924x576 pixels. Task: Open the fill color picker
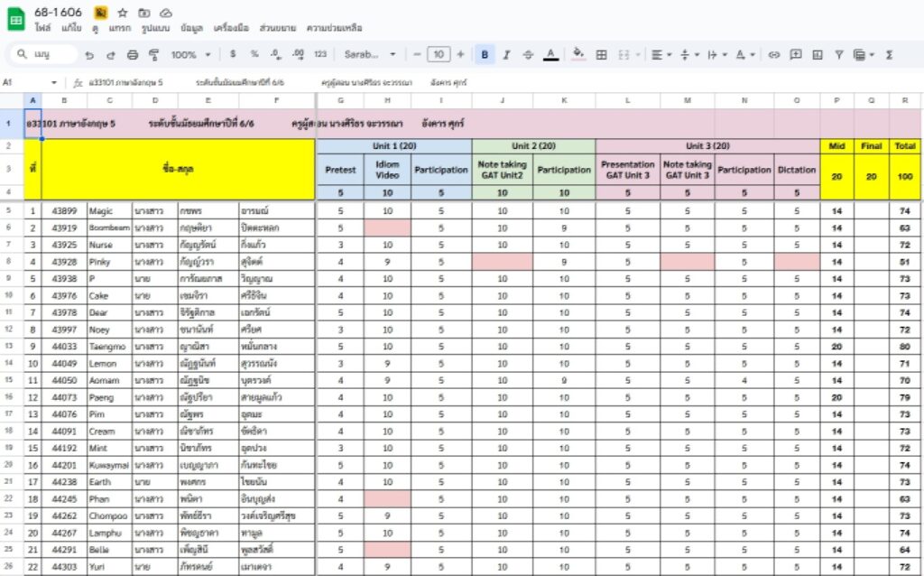point(578,55)
